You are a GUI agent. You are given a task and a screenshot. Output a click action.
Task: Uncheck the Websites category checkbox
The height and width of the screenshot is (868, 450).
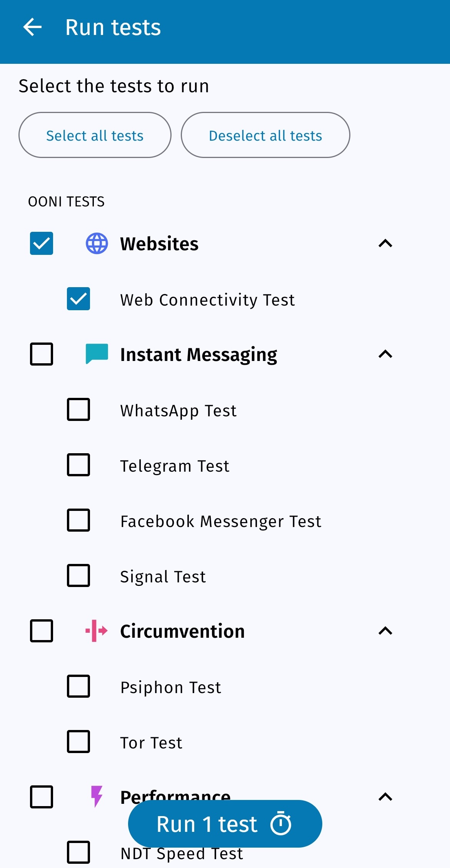click(x=42, y=243)
